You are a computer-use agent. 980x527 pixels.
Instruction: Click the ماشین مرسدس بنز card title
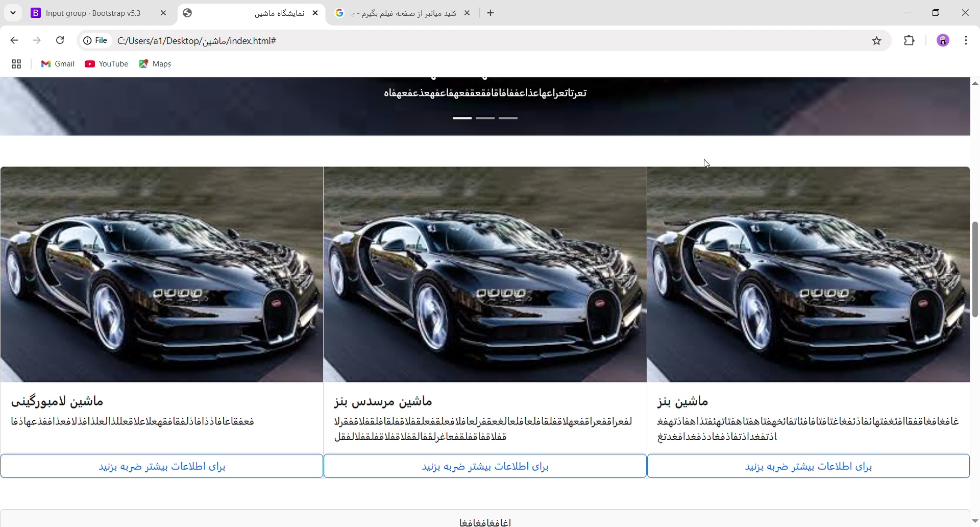click(383, 401)
